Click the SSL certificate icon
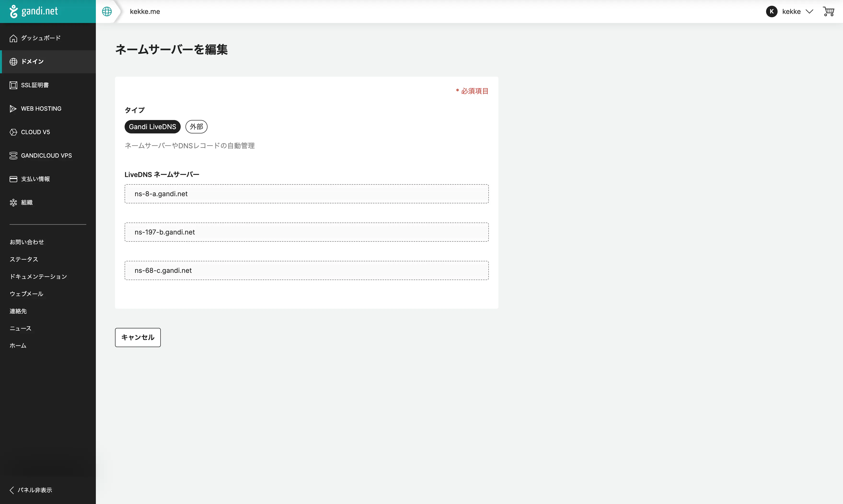 tap(13, 85)
